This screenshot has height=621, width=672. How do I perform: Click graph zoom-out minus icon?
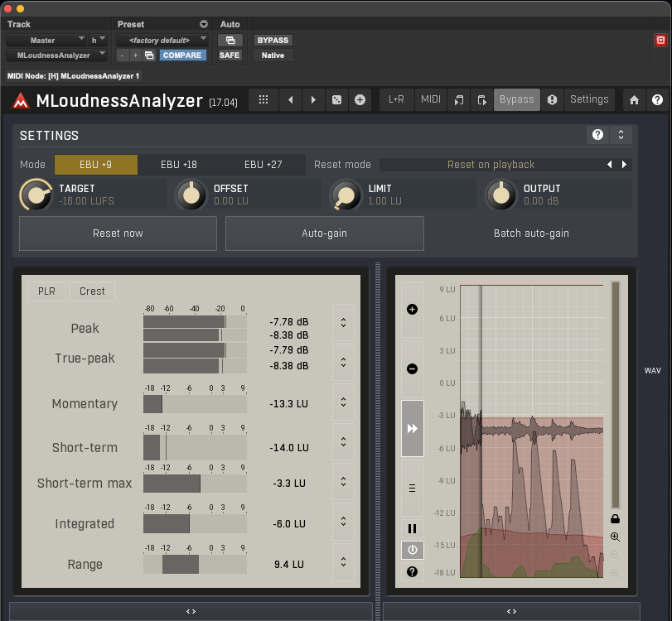[413, 368]
